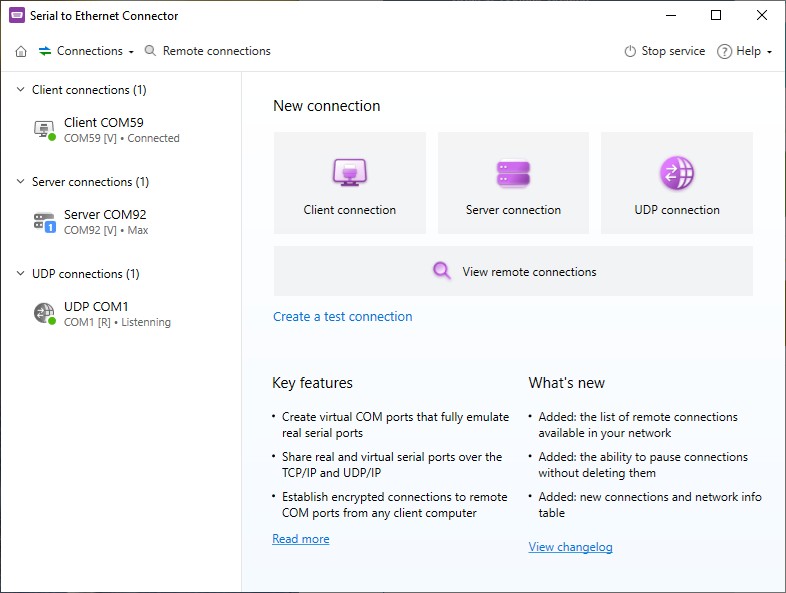This screenshot has height=593, width=786.
Task: Click the magnifier icon in View remote connections
Action: 442,271
